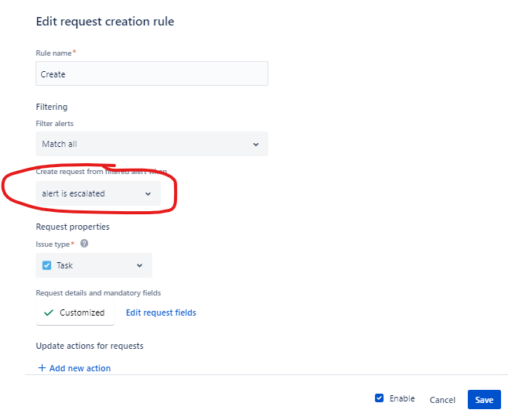Expand the Issue type Task dropdown
Screen dimensions: 508x420
point(94,265)
